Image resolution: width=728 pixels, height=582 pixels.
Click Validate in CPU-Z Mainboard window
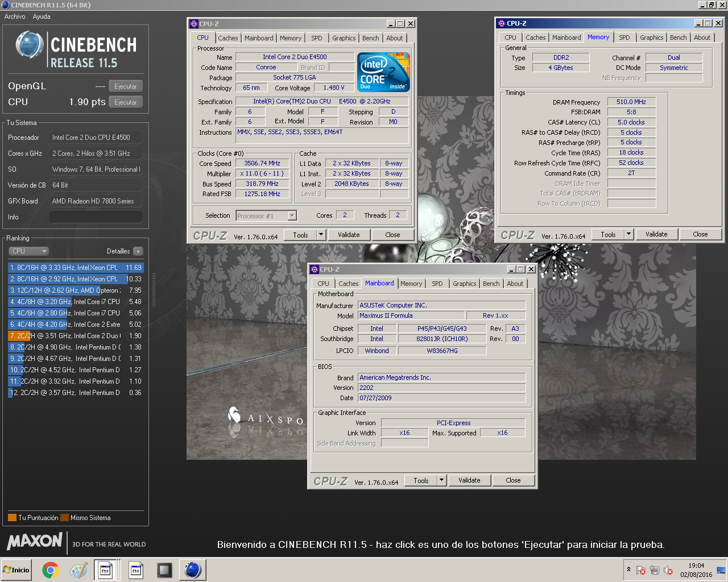469,480
